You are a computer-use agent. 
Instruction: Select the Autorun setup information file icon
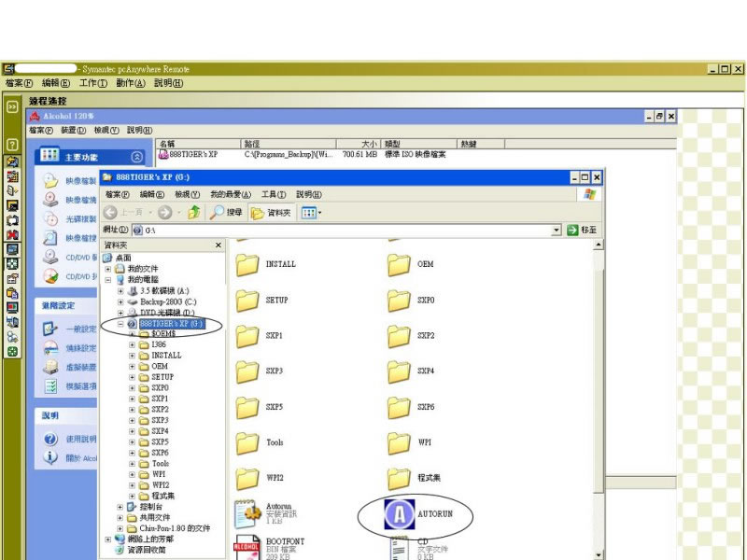click(247, 514)
